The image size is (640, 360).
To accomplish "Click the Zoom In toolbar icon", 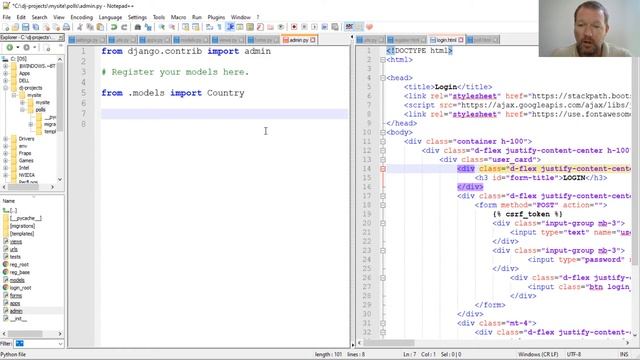I will click(162, 27).
